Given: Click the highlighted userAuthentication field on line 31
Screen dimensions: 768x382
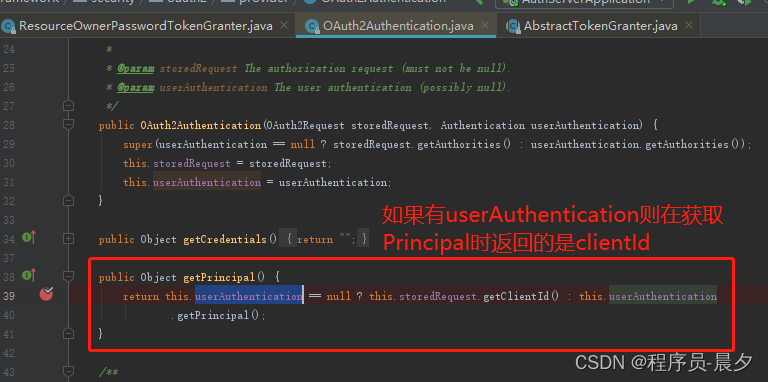Looking at the screenshot, I should (207, 182).
